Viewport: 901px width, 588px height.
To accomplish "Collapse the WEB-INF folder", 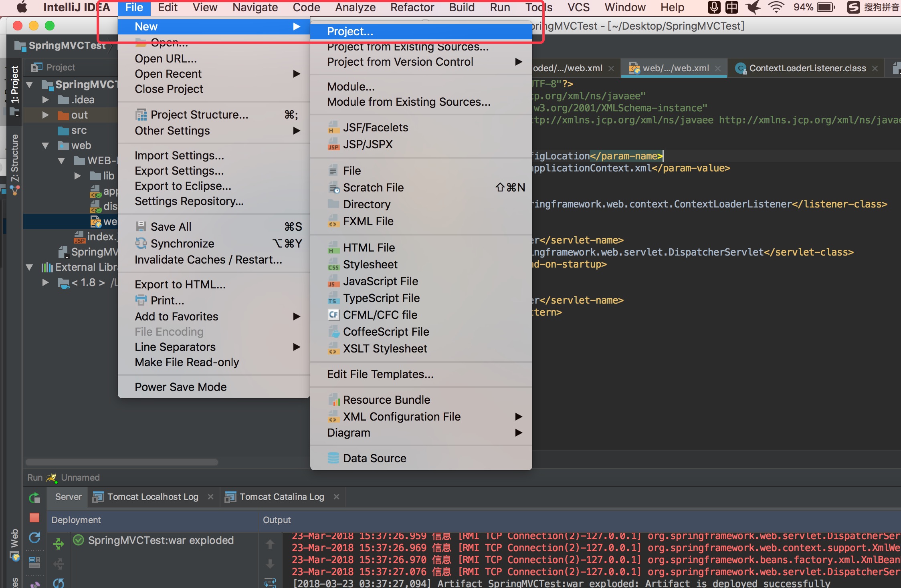I will (x=61, y=161).
